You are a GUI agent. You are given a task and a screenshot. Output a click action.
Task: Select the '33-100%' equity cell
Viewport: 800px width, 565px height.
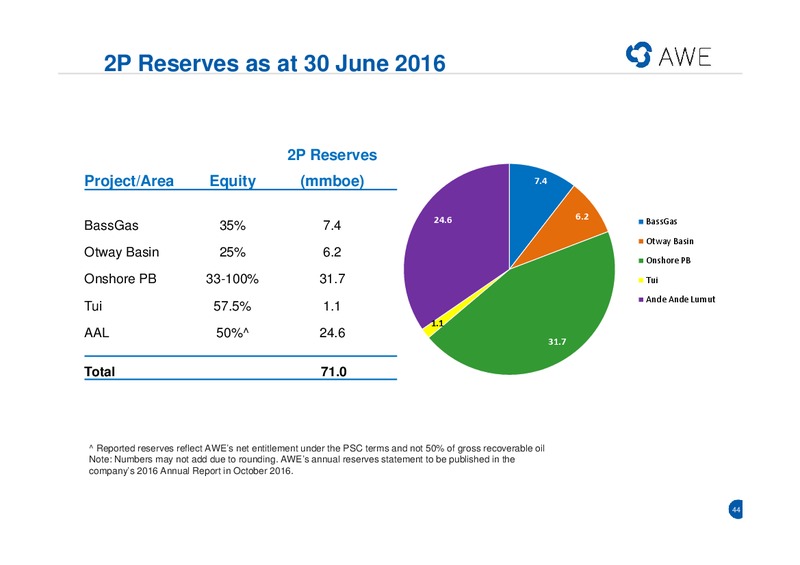[x=232, y=279]
